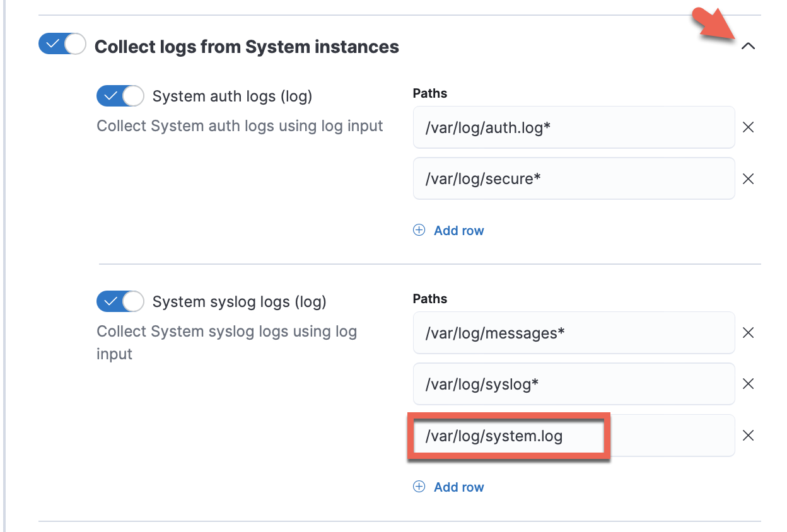Click the plus icon under auth logs paths

[419, 230]
